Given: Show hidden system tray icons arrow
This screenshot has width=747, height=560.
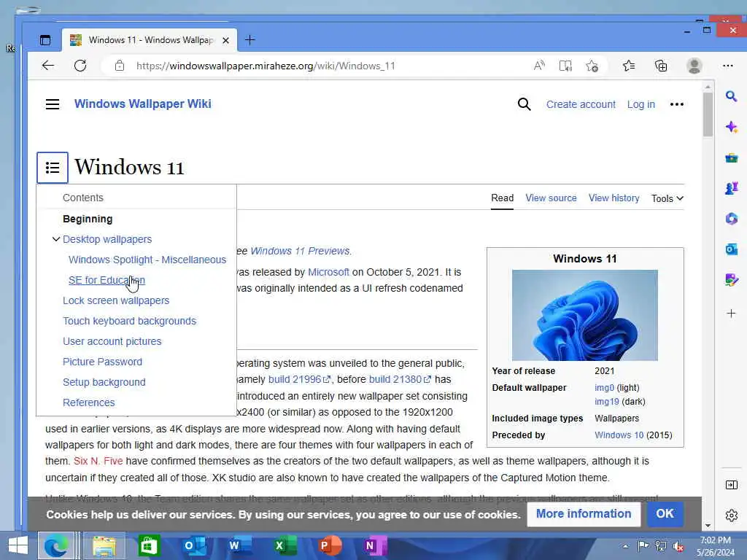Looking at the screenshot, I should click(x=625, y=546).
